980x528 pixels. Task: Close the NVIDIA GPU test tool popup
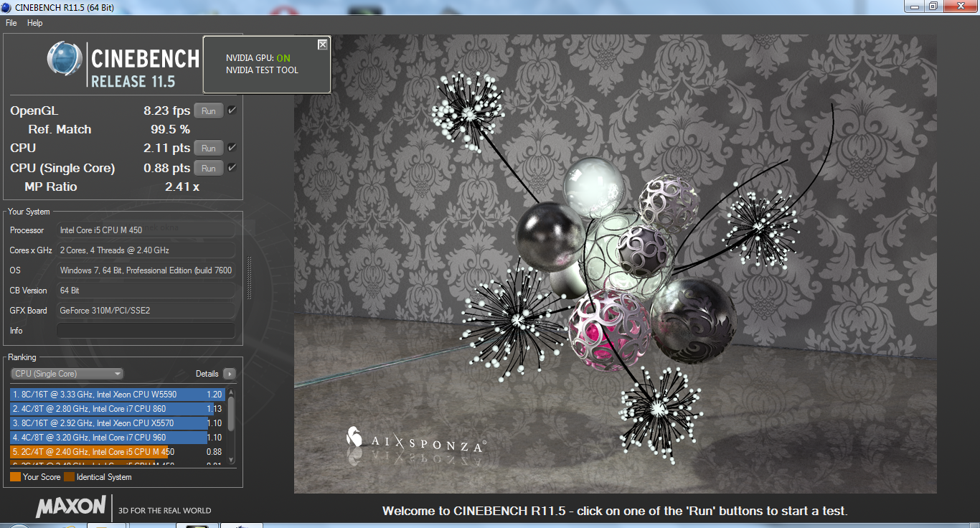[322, 44]
